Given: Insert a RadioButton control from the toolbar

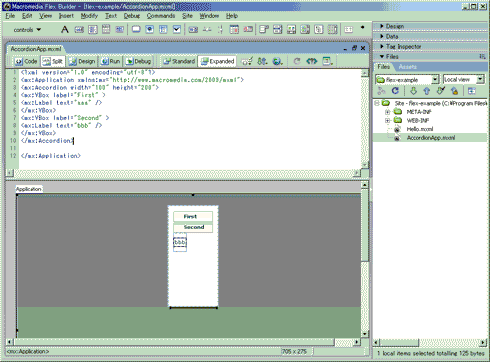Looking at the screenshot, I should [150, 30].
